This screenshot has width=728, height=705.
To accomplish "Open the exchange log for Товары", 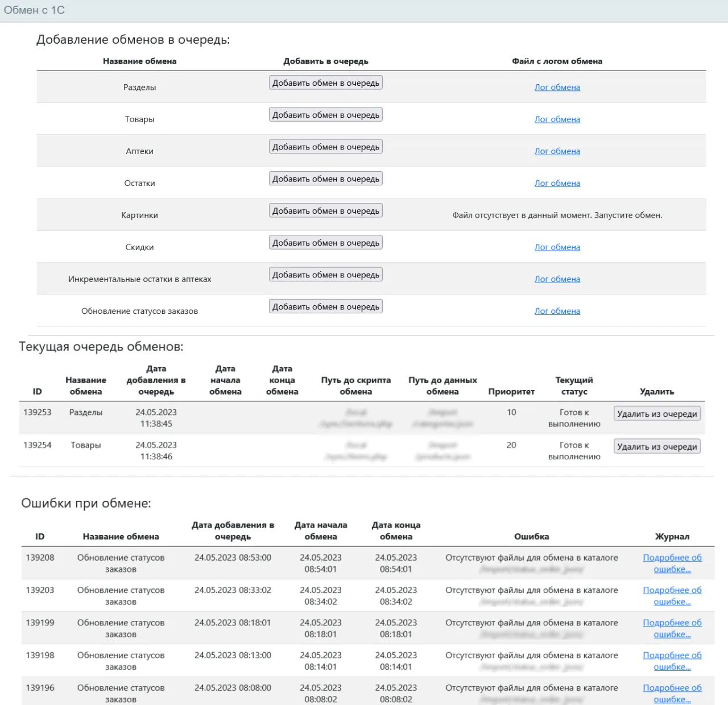I will point(557,119).
